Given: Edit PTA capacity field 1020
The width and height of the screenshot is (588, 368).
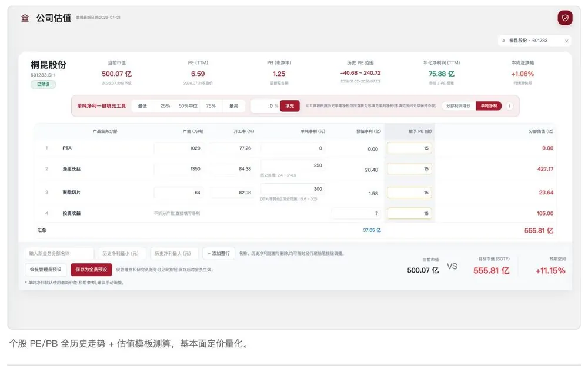Looking at the screenshot, I should click(179, 148).
